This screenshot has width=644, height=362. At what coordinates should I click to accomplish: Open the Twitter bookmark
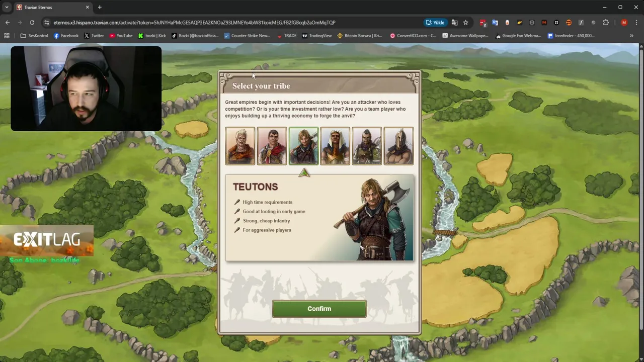pyautogui.click(x=94, y=36)
